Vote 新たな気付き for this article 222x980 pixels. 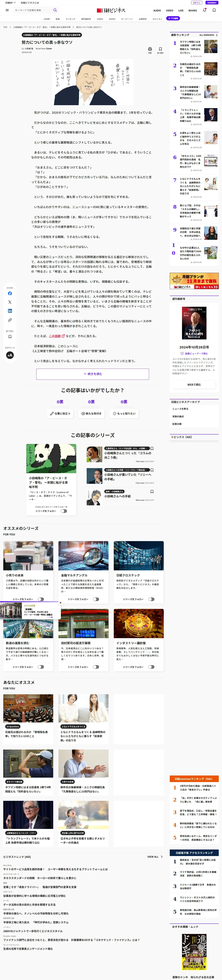(x=91, y=414)
